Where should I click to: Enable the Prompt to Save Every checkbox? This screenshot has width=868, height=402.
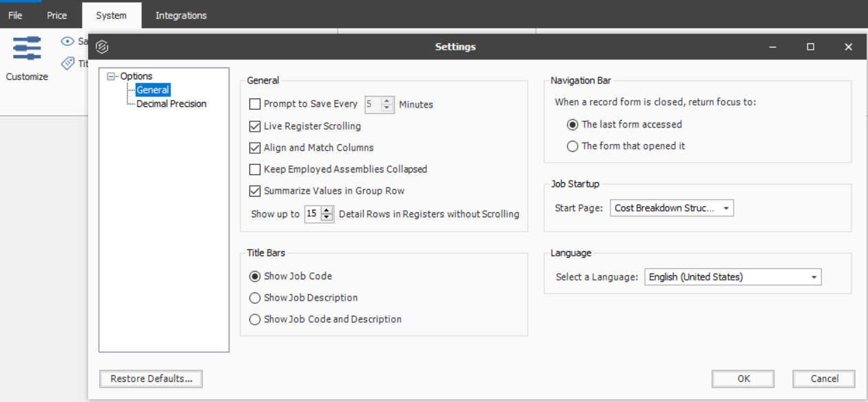pos(255,104)
